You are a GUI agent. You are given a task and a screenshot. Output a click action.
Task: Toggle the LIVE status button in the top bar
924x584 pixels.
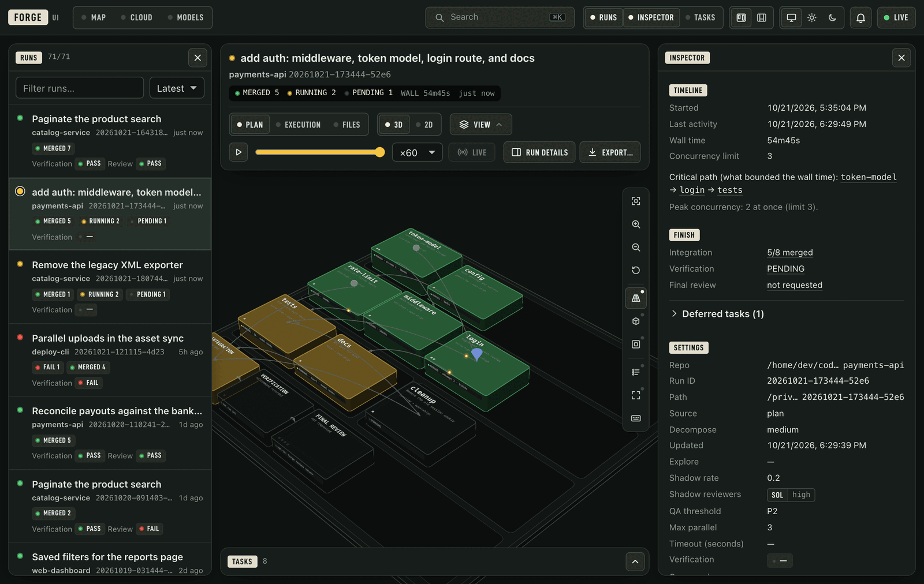(x=896, y=18)
